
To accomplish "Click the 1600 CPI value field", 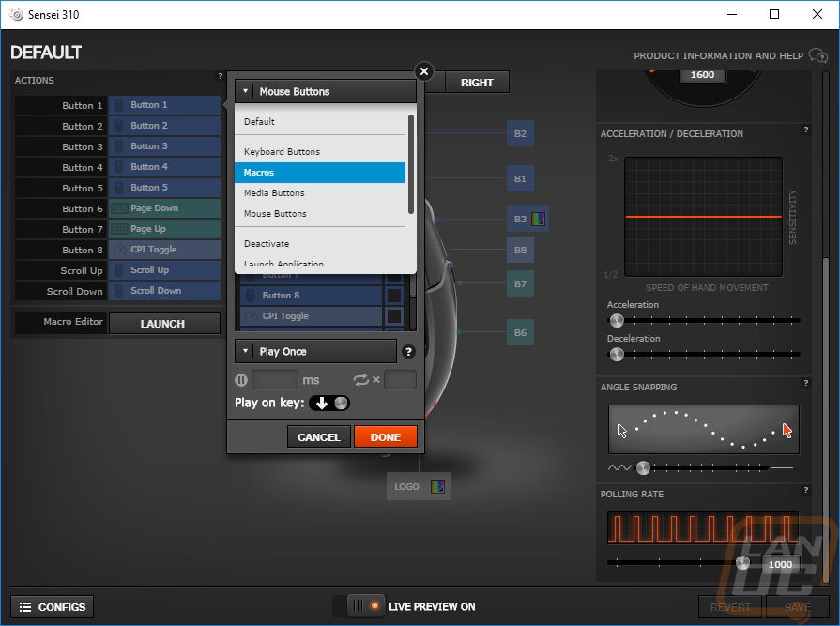I will (x=702, y=75).
